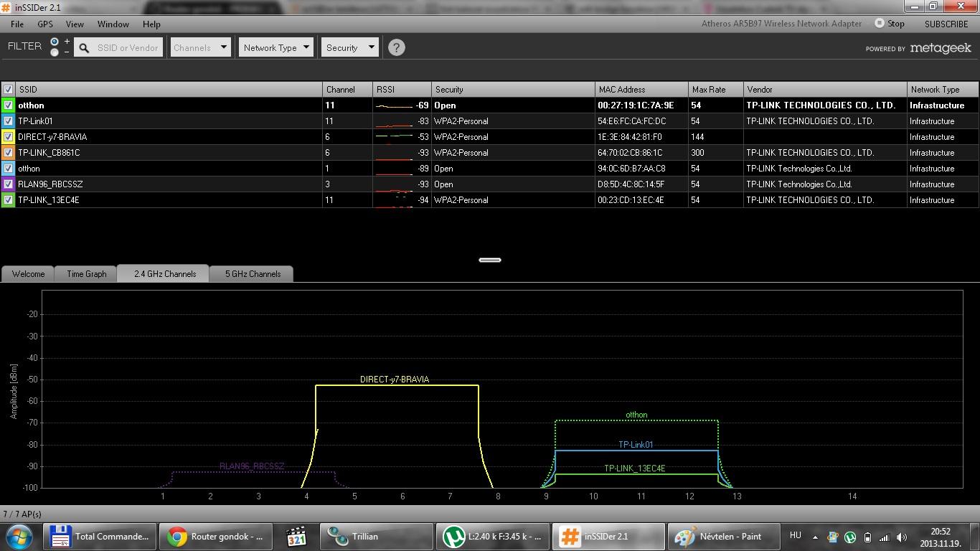Open Névtelen - Paint taskbar item

(723, 537)
